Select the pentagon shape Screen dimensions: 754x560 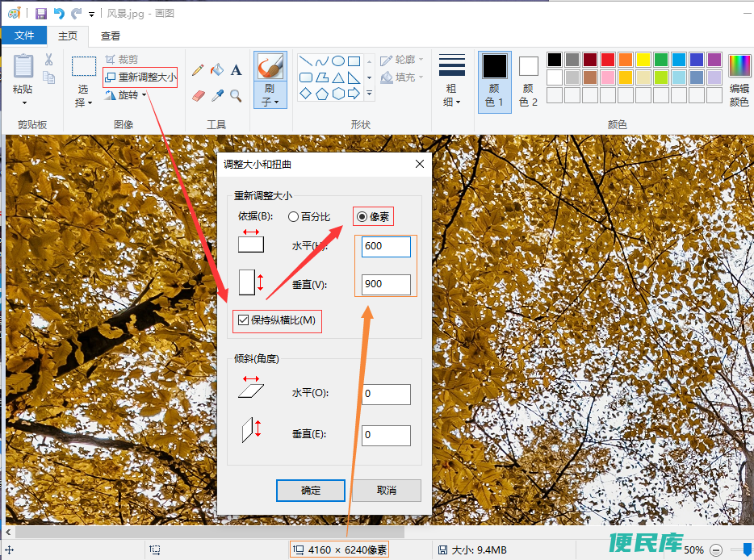point(321,94)
